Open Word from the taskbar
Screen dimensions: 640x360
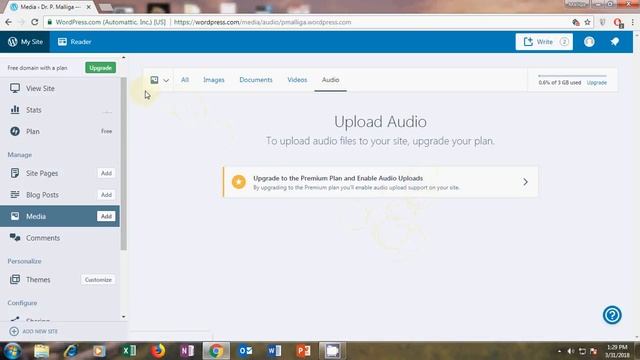point(274,351)
